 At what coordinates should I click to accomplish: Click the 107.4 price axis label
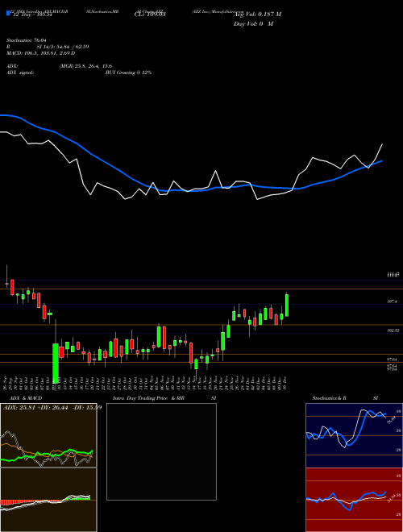point(393,301)
